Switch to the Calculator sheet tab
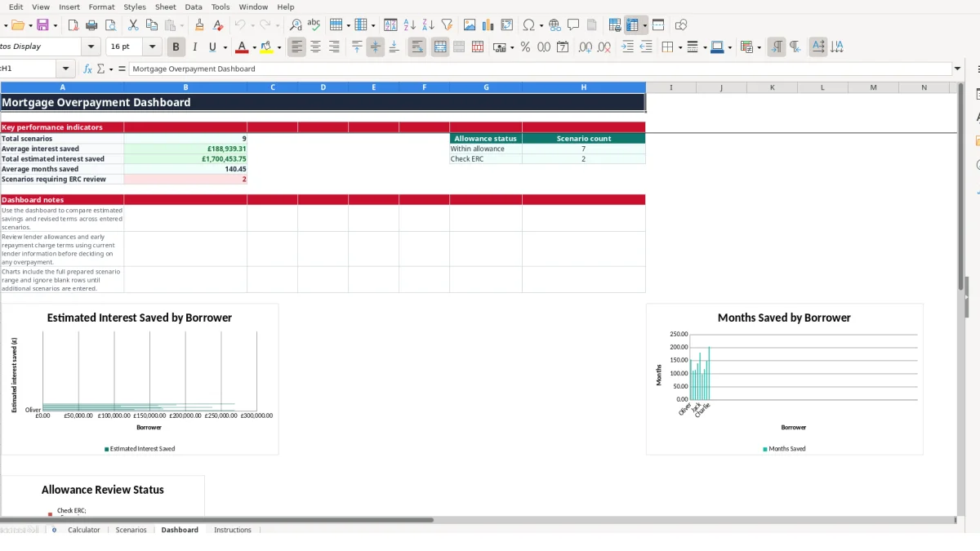Image resolution: width=980 pixels, height=551 pixels. (83, 530)
